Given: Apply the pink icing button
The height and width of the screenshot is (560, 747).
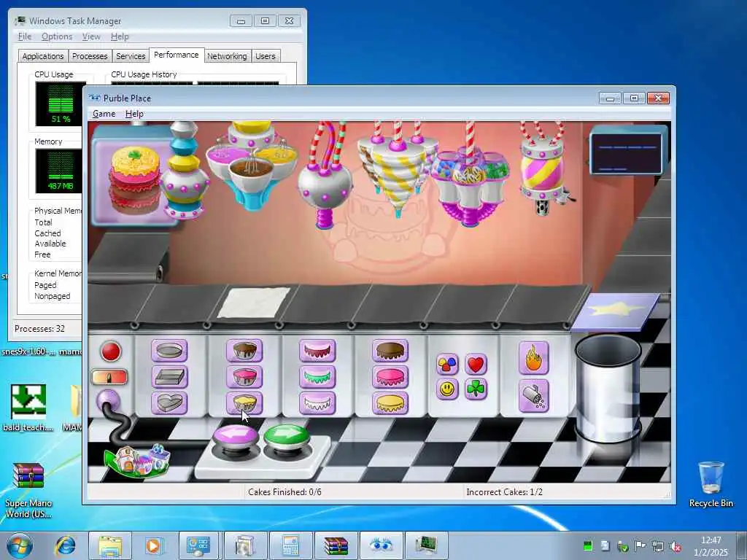Looking at the screenshot, I should (x=390, y=377).
